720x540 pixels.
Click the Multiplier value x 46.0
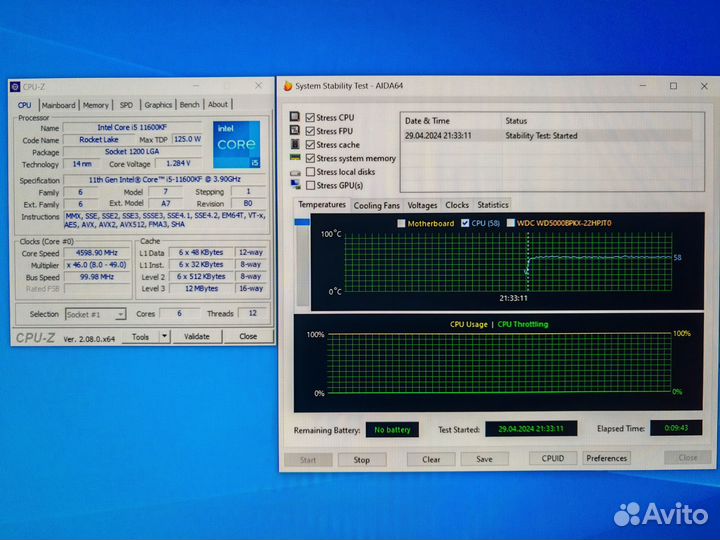point(97,265)
